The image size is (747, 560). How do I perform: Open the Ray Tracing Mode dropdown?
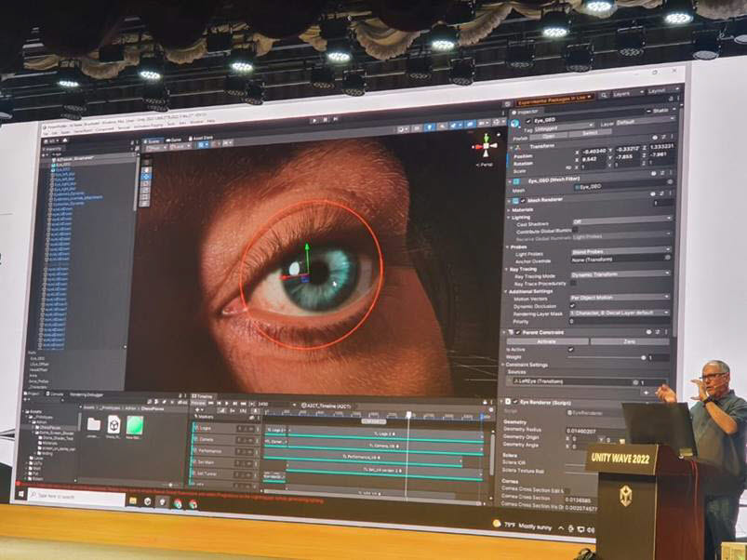tap(620, 273)
